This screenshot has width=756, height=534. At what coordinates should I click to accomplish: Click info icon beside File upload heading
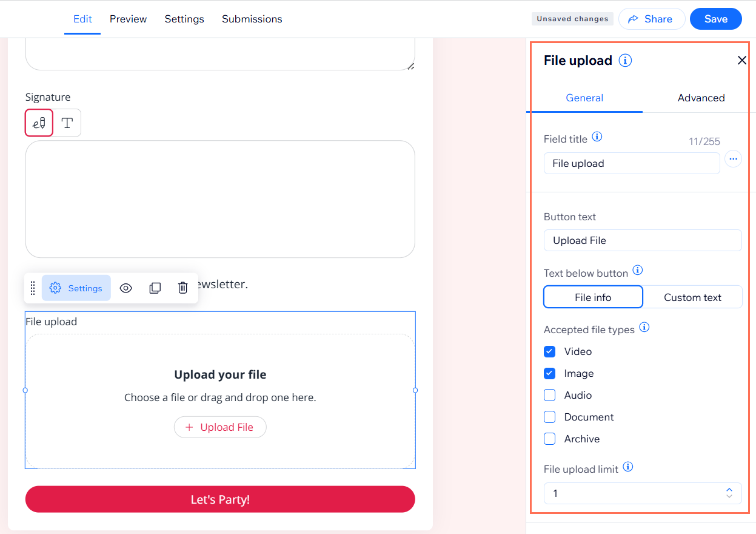tap(625, 61)
